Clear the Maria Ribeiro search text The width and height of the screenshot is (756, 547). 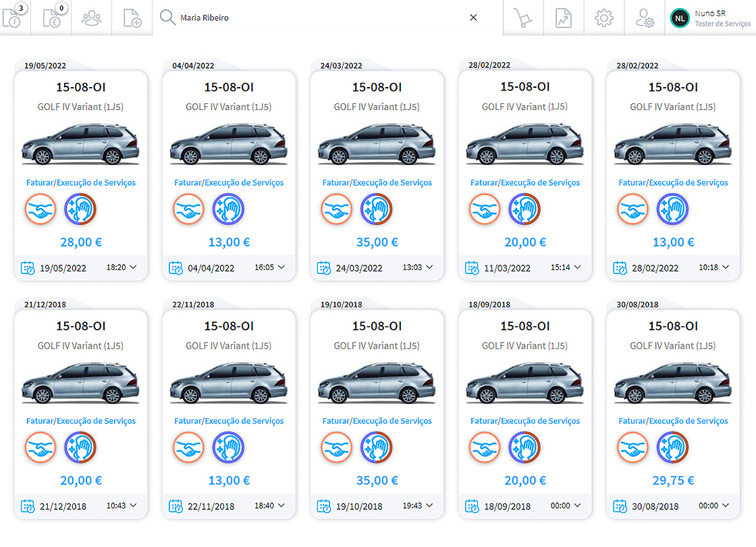pyautogui.click(x=473, y=18)
